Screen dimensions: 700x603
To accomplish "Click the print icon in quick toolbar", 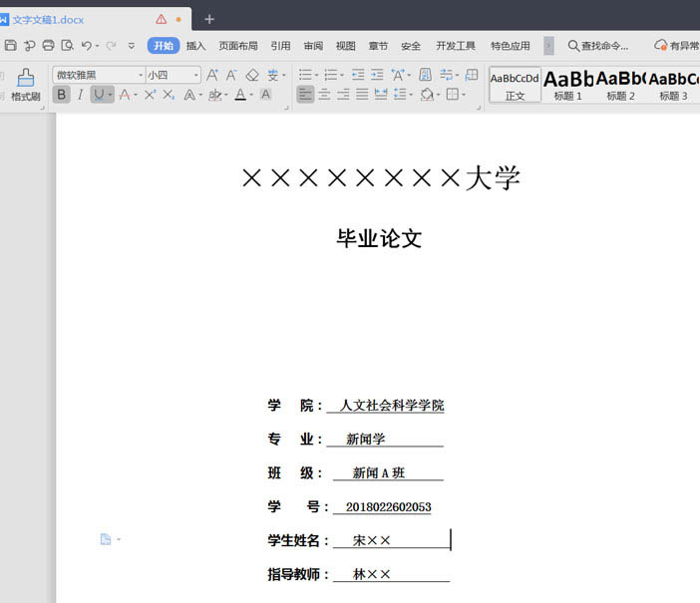I will [48, 45].
